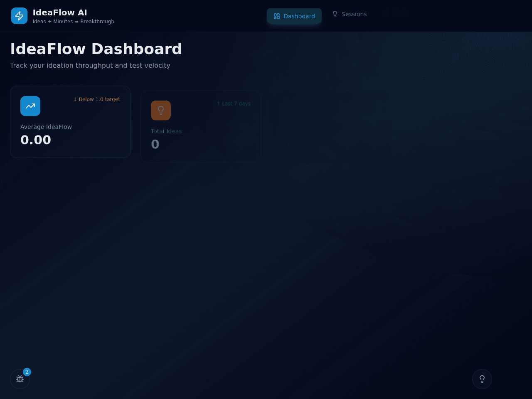The image size is (532, 399).
Task: Click the "IdeaFlow Dashboard" heading
Action: (96, 49)
